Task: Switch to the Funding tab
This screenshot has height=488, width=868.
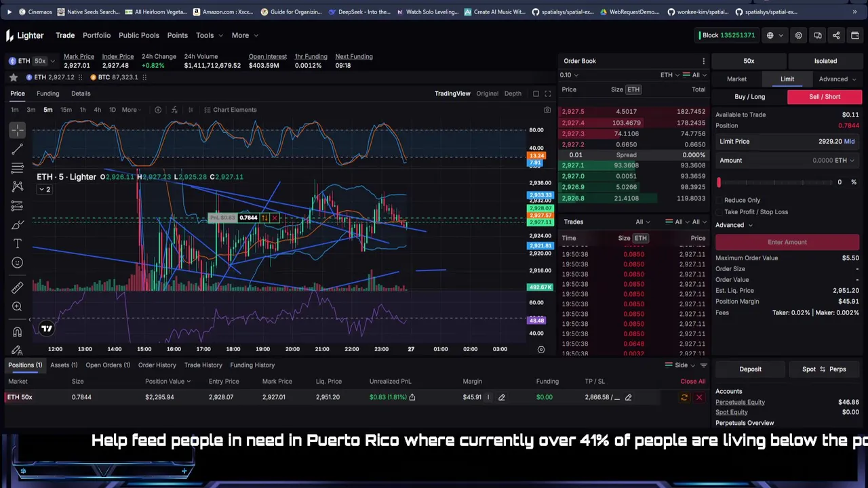Action: [x=47, y=94]
